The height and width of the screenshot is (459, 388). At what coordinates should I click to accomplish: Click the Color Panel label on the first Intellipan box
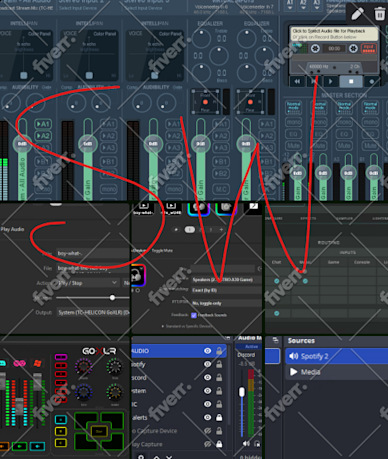(39, 34)
